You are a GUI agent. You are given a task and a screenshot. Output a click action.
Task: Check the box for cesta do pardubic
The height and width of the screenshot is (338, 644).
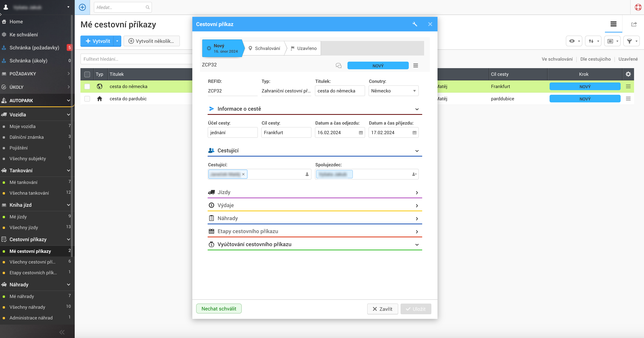pos(87,99)
